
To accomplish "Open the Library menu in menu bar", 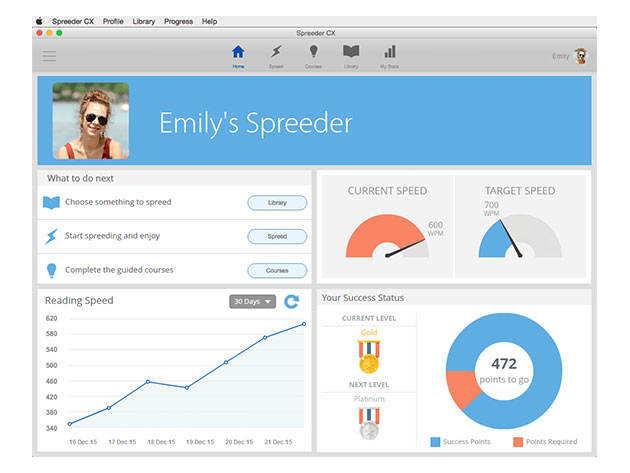I will point(144,21).
